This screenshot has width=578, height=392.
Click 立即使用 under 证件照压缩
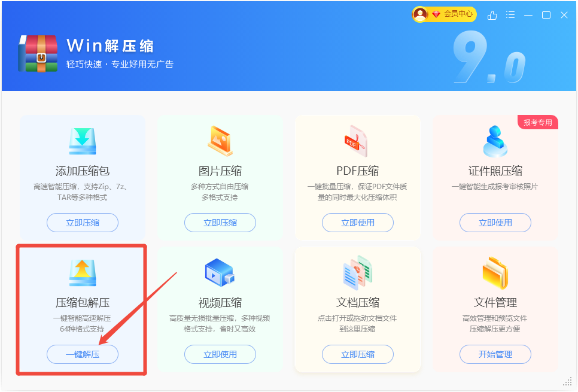(x=495, y=223)
